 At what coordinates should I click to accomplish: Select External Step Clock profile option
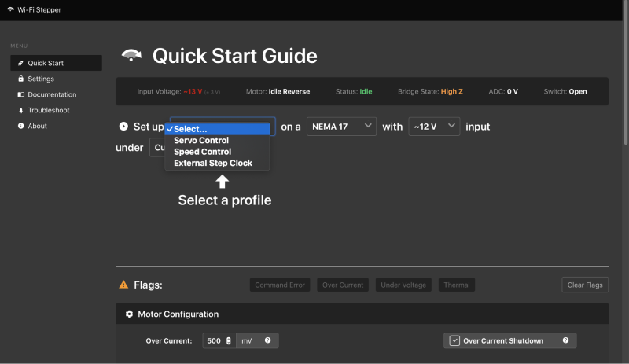pos(212,164)
